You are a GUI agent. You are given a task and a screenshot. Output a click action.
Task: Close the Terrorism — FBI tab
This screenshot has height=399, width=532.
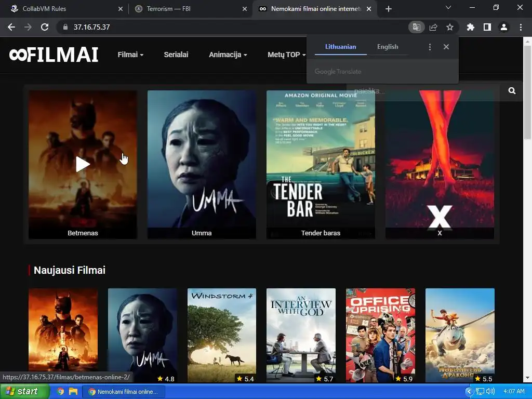245,9
